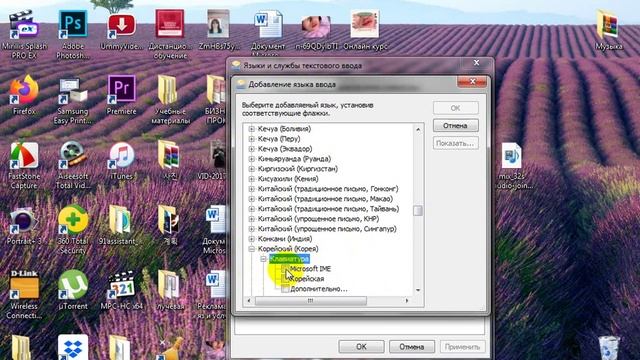Select Китайский (упрощенное письмо, Сингапур)
This screenshot has height=360, width=640.
(x=327, y=229)
